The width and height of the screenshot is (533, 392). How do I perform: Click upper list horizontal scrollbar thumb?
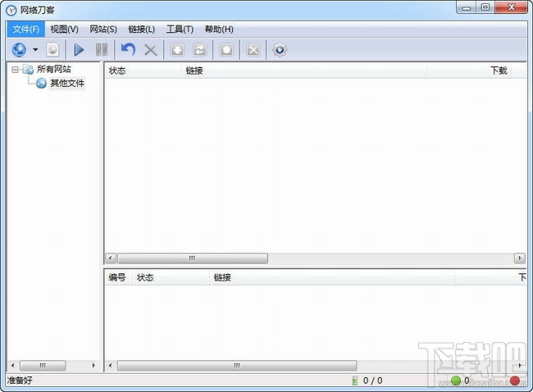point(193,258)
